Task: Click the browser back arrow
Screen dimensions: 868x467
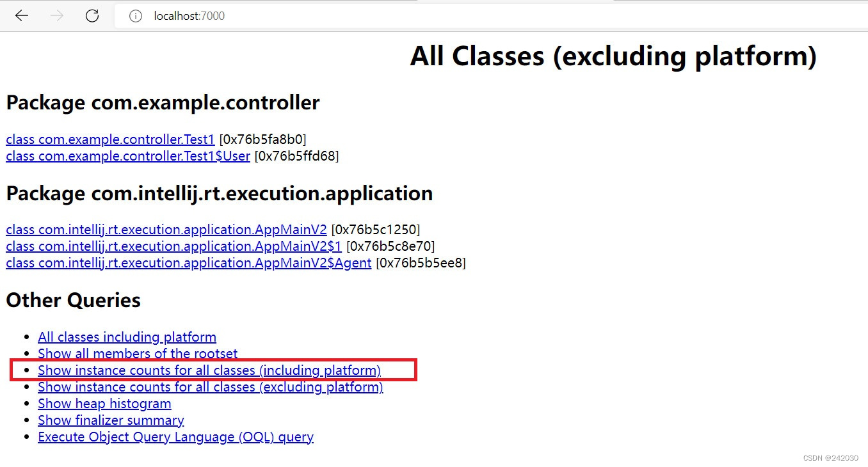Action: (x=22, y=16)
